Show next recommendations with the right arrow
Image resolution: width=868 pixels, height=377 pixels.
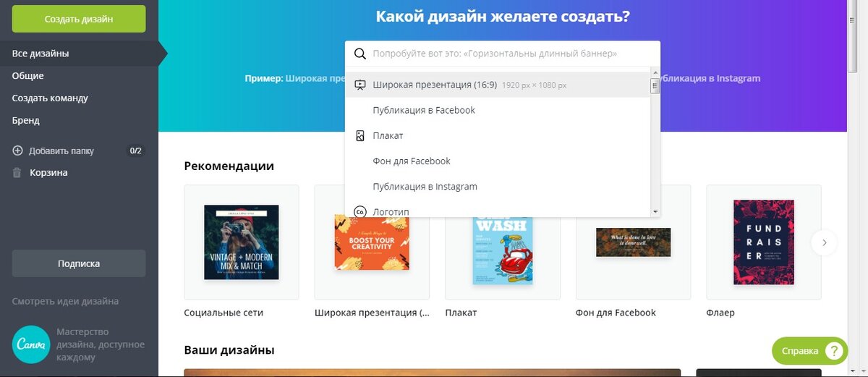(824, 242)
